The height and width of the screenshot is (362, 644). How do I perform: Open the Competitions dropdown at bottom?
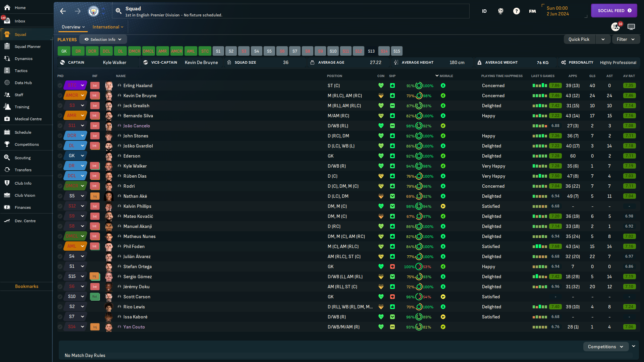(x=605, y=347)
